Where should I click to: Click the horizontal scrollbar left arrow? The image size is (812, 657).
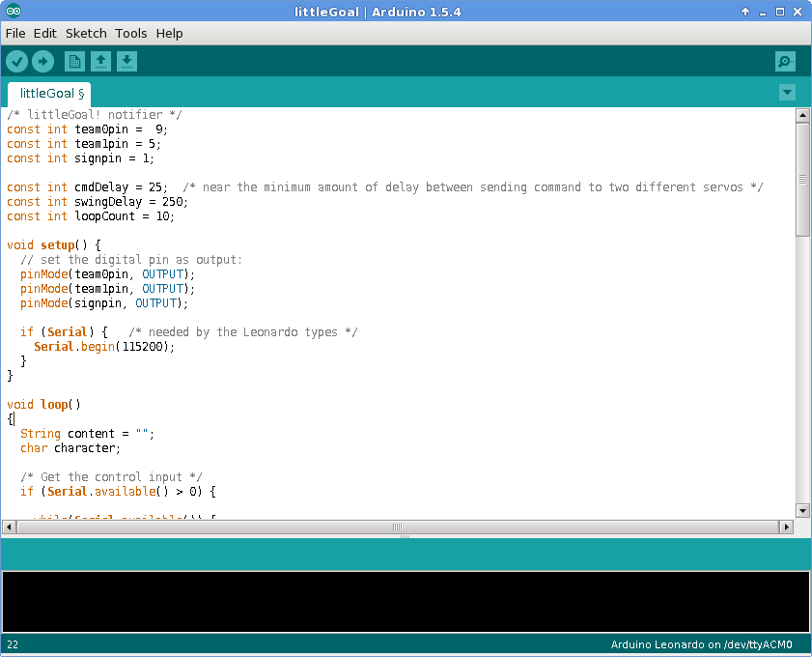9,527
